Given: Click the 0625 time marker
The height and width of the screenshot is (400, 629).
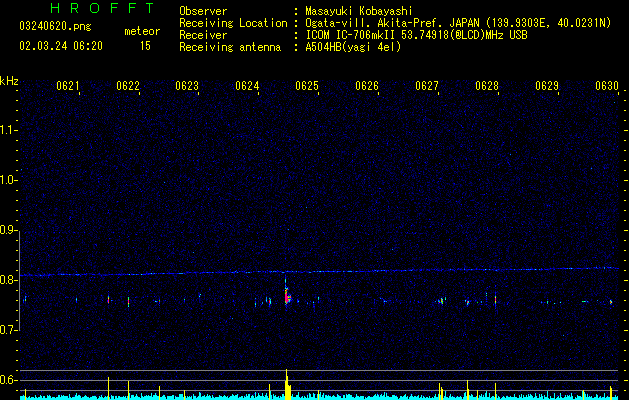Looking at the screenshot, I should click(307, 86).
